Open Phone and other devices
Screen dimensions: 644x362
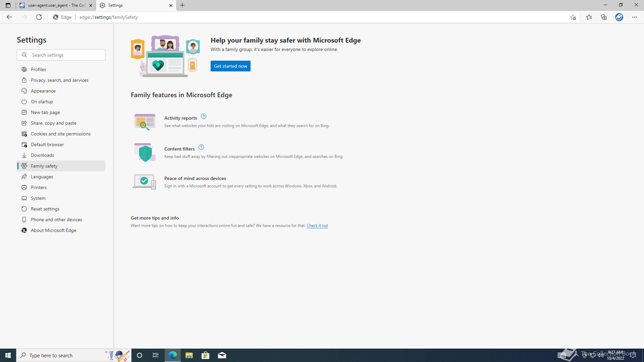[x=61, y=220]
